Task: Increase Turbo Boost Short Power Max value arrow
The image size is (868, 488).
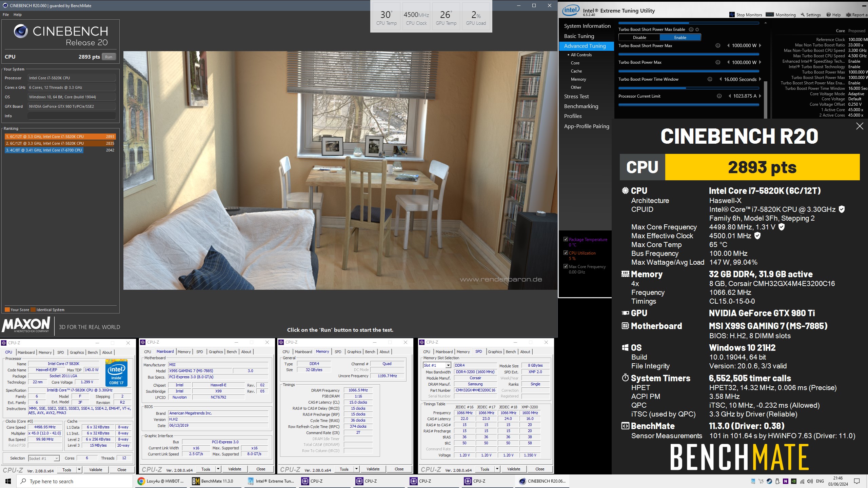Action: [x=760, y=45]
